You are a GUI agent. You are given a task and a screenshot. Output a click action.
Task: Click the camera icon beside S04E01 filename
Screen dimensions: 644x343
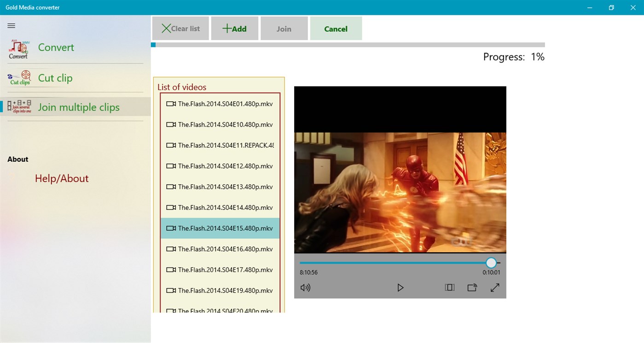171,104
